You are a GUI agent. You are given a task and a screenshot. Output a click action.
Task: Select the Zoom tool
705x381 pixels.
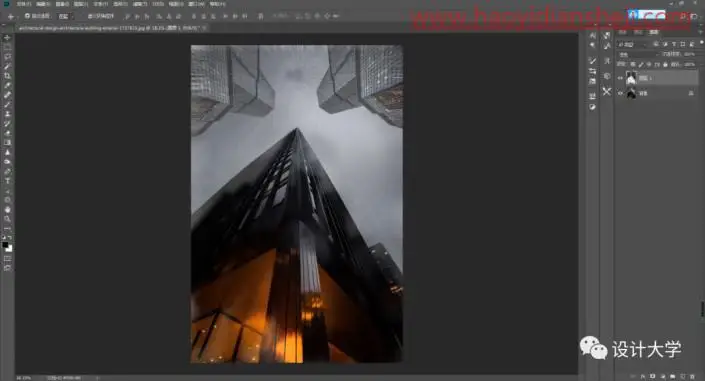[x=7, y=219]
